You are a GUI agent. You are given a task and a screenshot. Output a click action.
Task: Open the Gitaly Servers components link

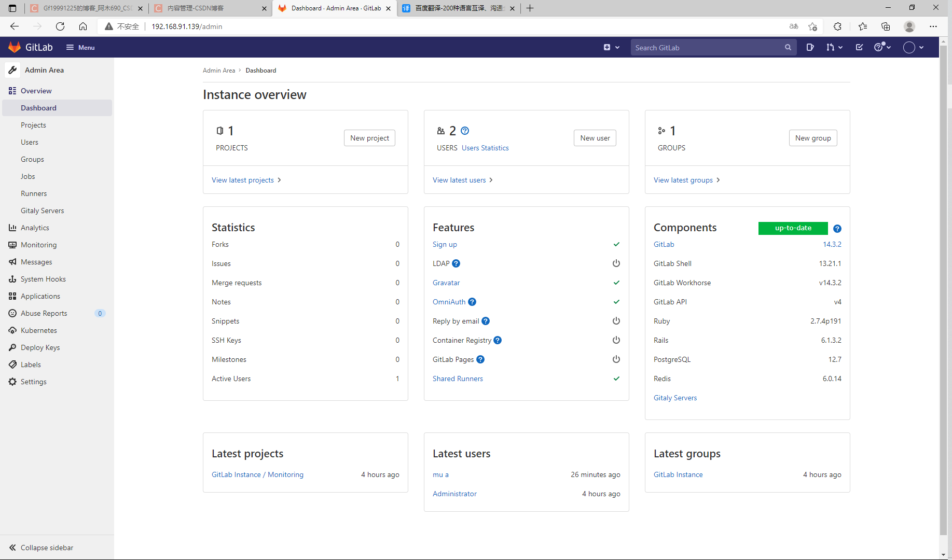coord(675,398)
